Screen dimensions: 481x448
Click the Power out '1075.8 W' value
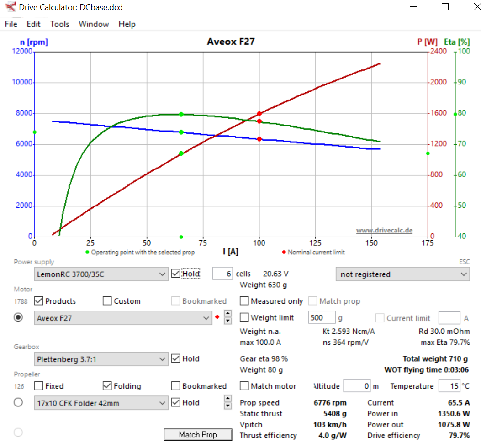(x=454, y=424)
